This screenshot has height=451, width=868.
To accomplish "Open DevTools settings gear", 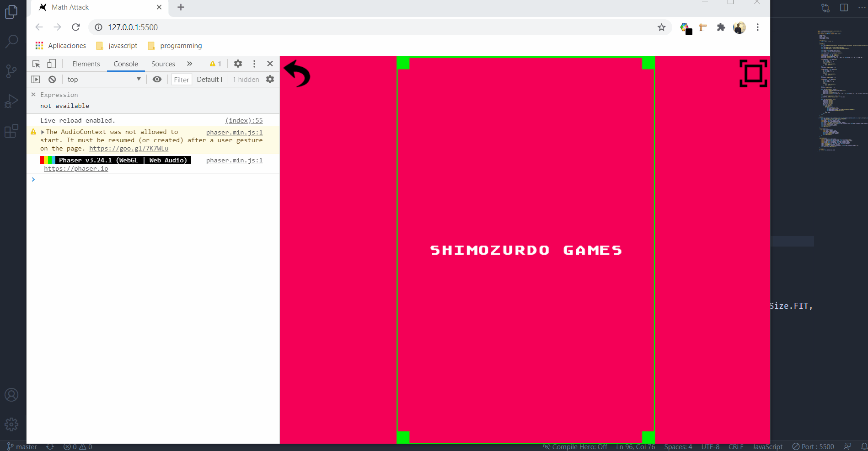I will (238, 64).
